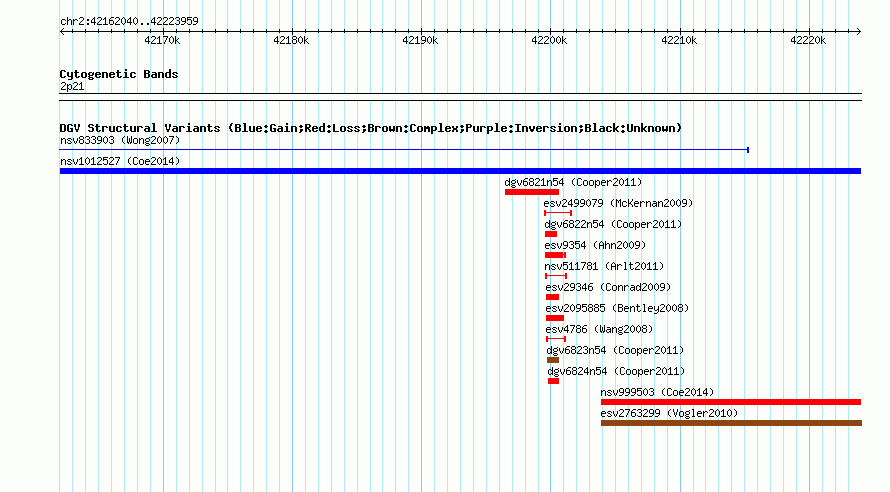890x492 pixels.
Task: Click the red nsv511781 interval glyph
Action: (556, 276)
